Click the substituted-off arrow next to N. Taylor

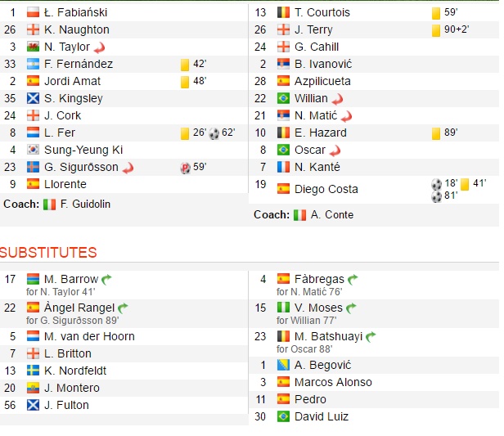[x=100, y=47]
